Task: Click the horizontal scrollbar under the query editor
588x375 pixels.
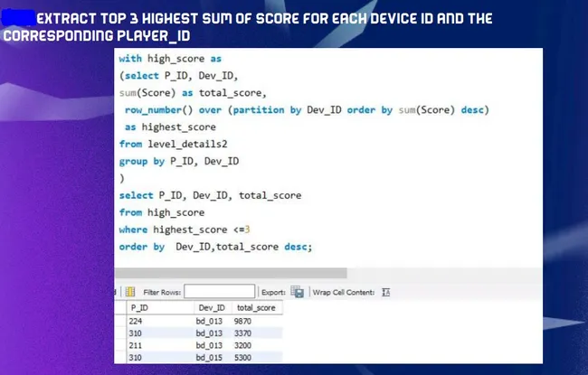Action: point(231,273)
